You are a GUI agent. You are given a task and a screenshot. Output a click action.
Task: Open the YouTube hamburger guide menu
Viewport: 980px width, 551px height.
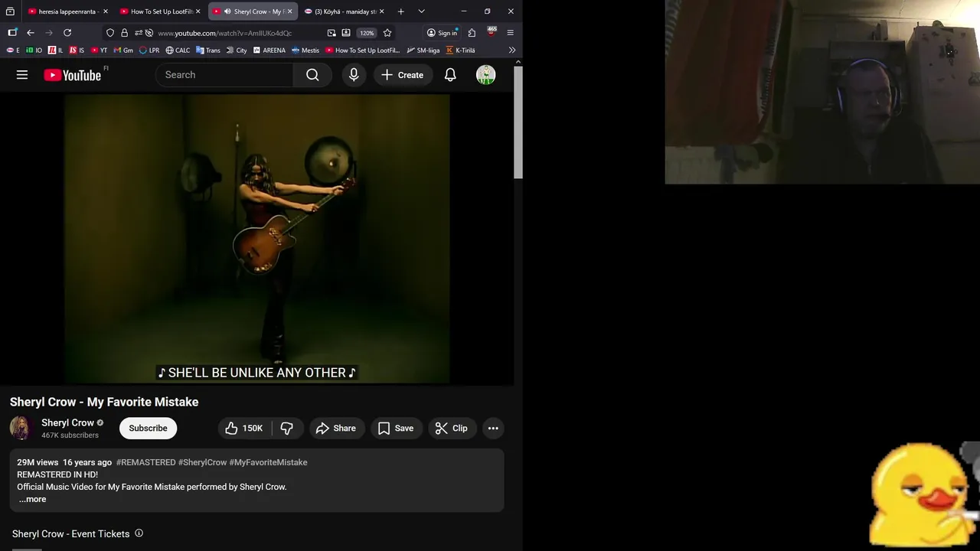tap(22, 75)
